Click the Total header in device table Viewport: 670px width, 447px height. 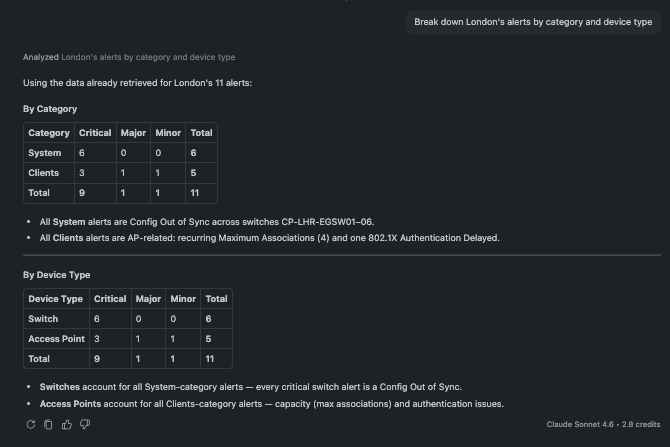[x=216, y=299]
